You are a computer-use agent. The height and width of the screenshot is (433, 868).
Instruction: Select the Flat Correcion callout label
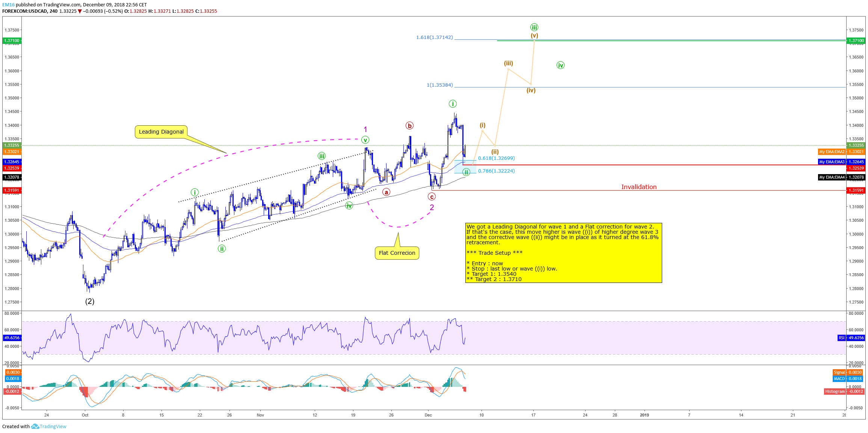click(397, 253)
